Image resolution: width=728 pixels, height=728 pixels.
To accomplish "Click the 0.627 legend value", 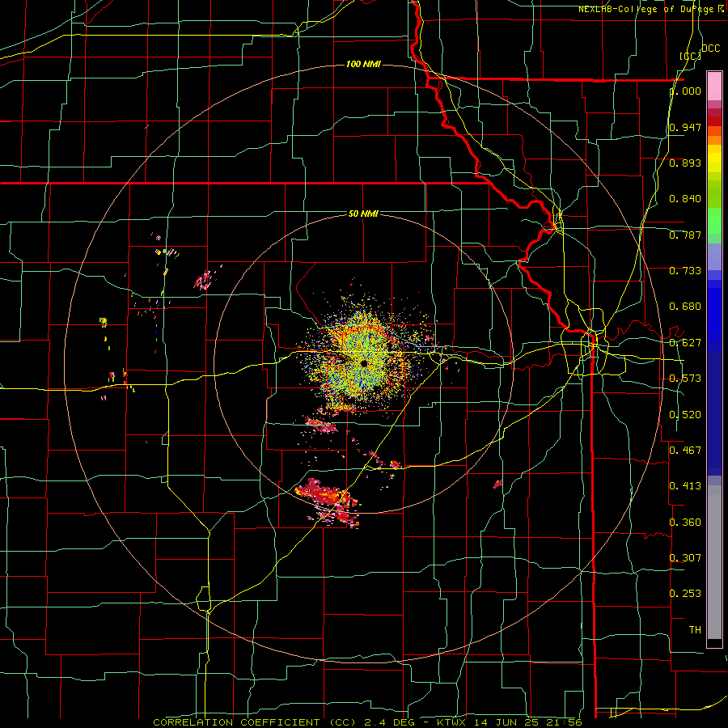I will pos(685,343).
